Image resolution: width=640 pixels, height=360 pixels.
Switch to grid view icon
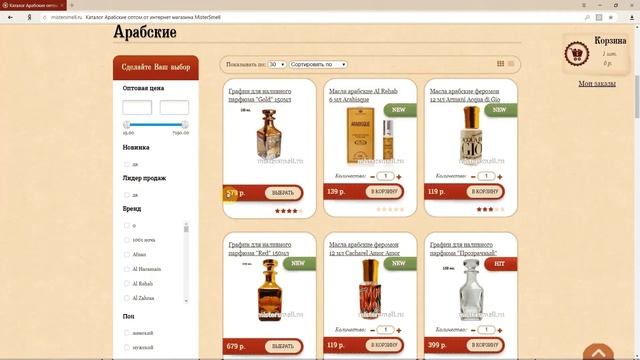(x=500, y=64)
